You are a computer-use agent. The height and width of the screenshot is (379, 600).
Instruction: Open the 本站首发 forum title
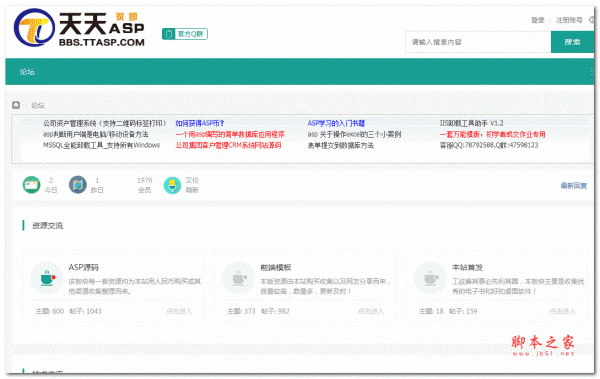pos(467,267)
